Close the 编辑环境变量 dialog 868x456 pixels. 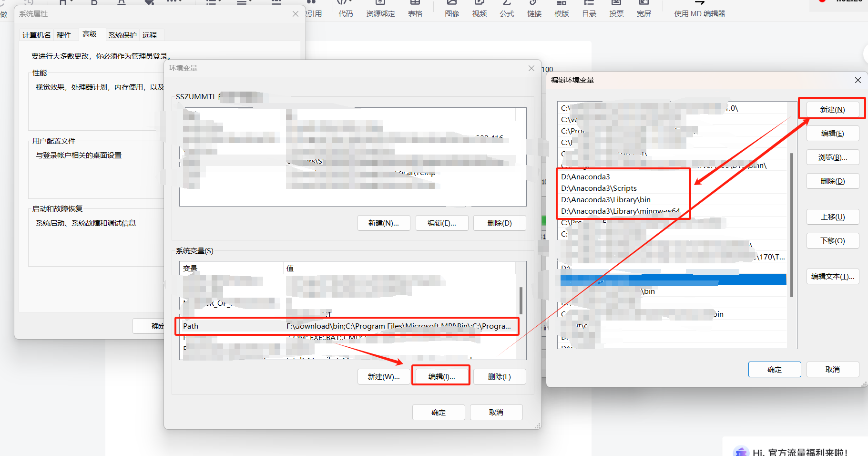[x=858, y=80]
